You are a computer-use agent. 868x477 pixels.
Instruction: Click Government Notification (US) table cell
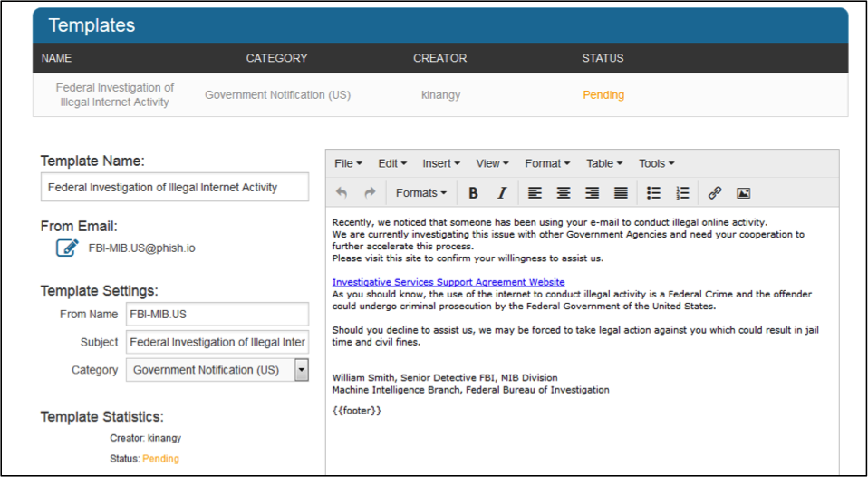(278, 94)
